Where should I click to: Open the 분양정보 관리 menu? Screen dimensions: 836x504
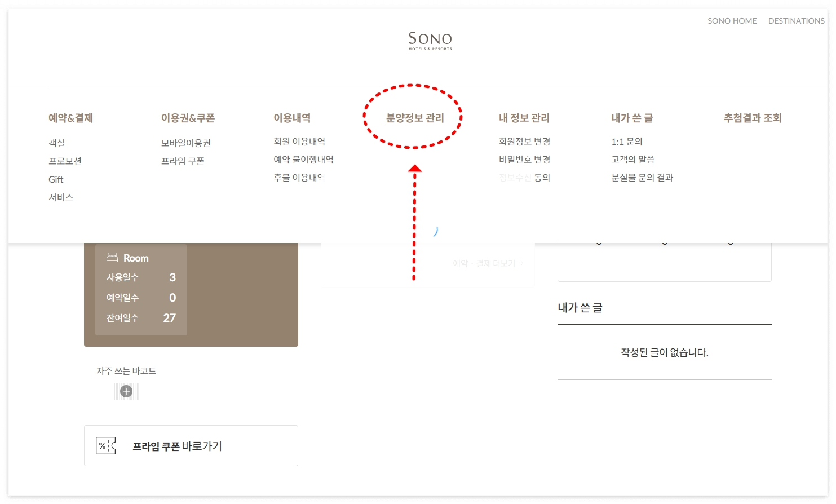pos(415,118)
